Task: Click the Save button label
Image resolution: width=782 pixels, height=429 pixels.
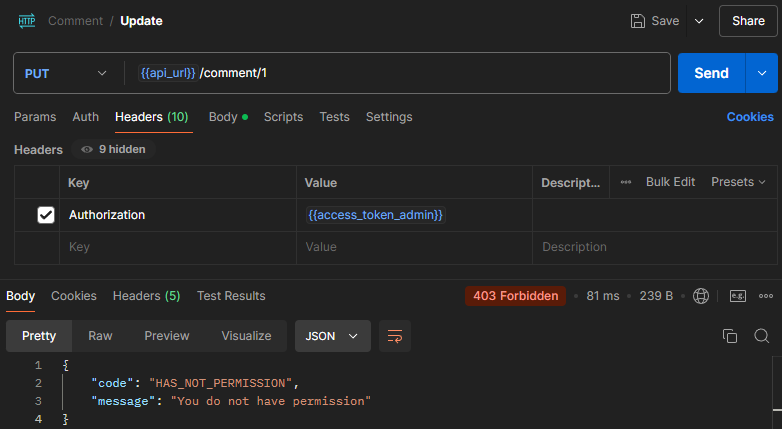Action: [665, 21]
